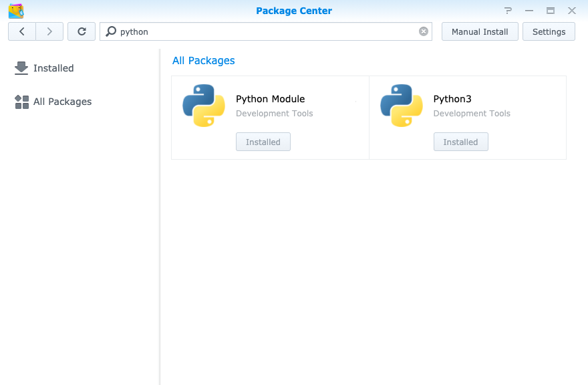Focus the search field containing python

267,31
